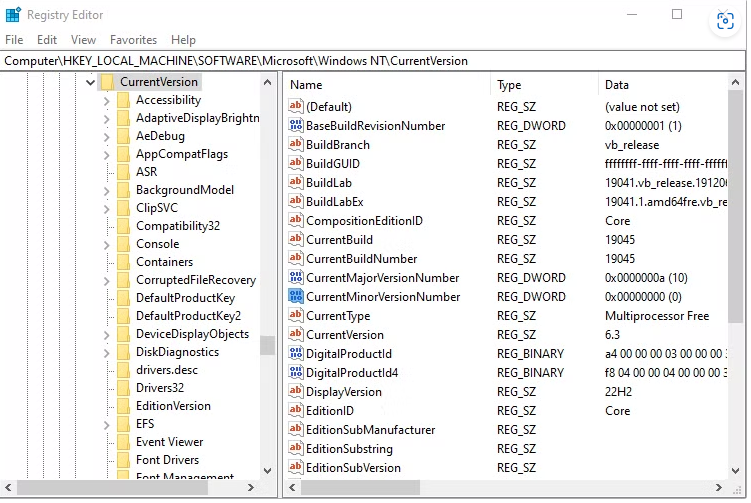Click the AeDebug folder icon

point(124,136)
